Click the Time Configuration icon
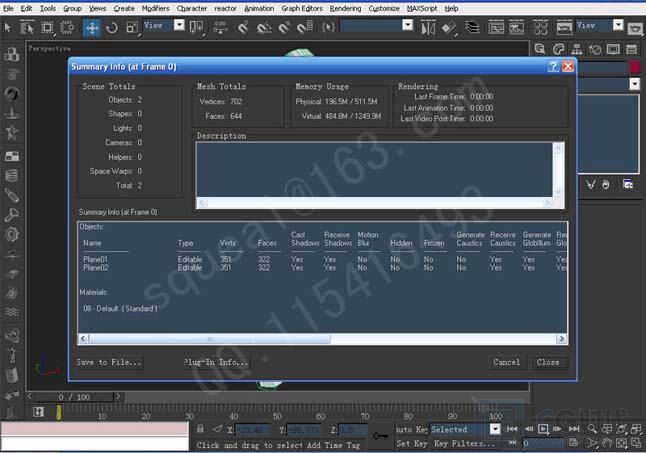The image size is (646, 453). pos(573,443)
